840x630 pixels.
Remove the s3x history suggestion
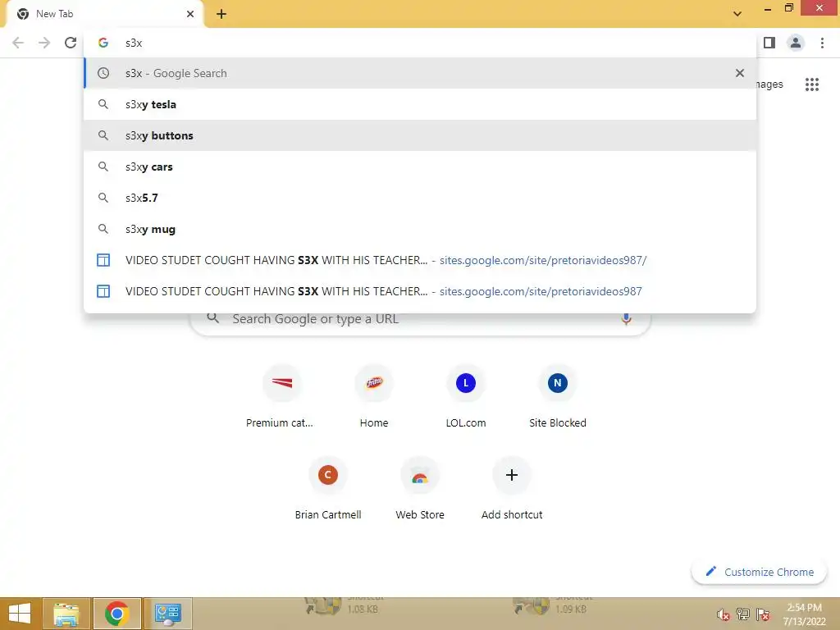coord(740,73)
